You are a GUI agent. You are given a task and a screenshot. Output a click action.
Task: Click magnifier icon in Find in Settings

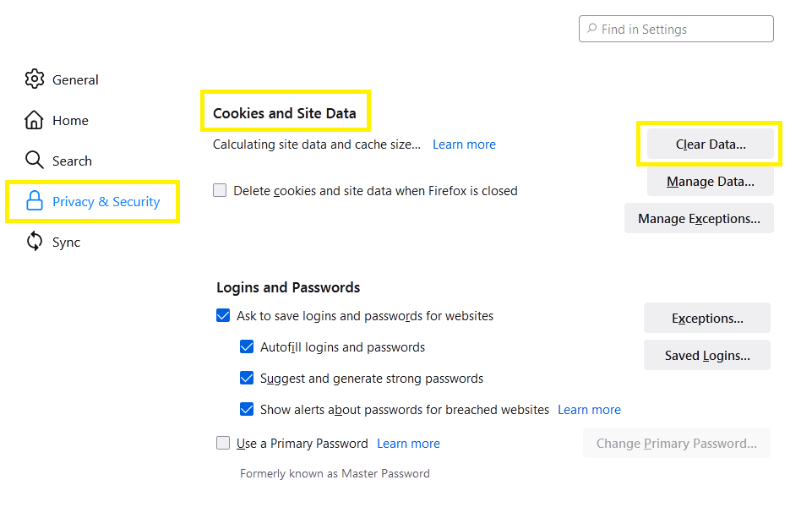591,29
